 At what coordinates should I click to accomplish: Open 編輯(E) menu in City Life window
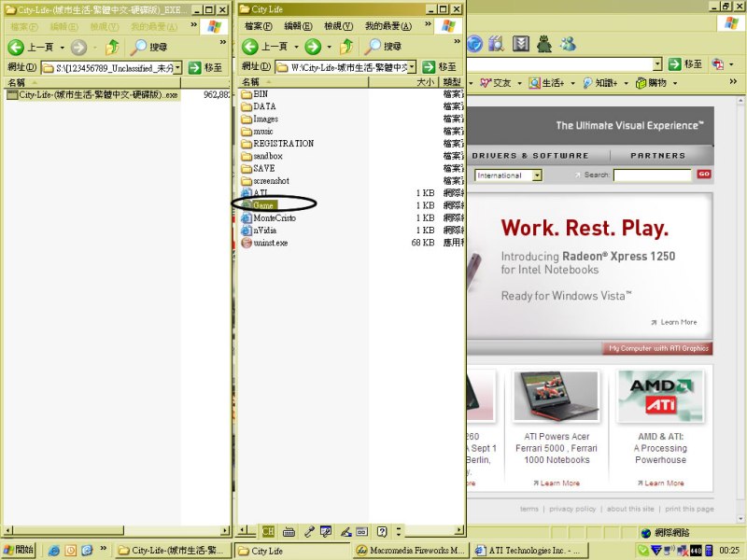click(298, 26)
